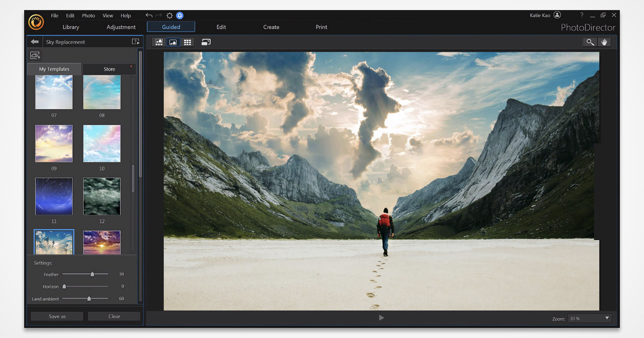Open notifications via the blue bell icon

180,15
